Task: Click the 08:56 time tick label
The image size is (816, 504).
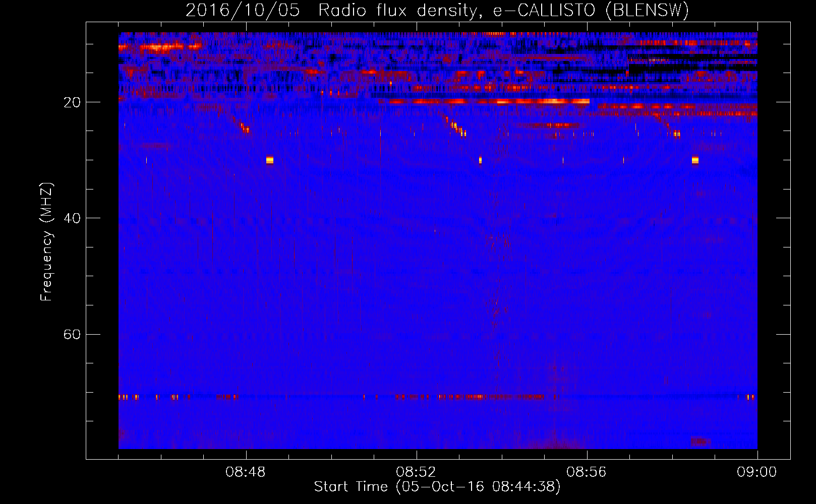Action: coord(587,472)
